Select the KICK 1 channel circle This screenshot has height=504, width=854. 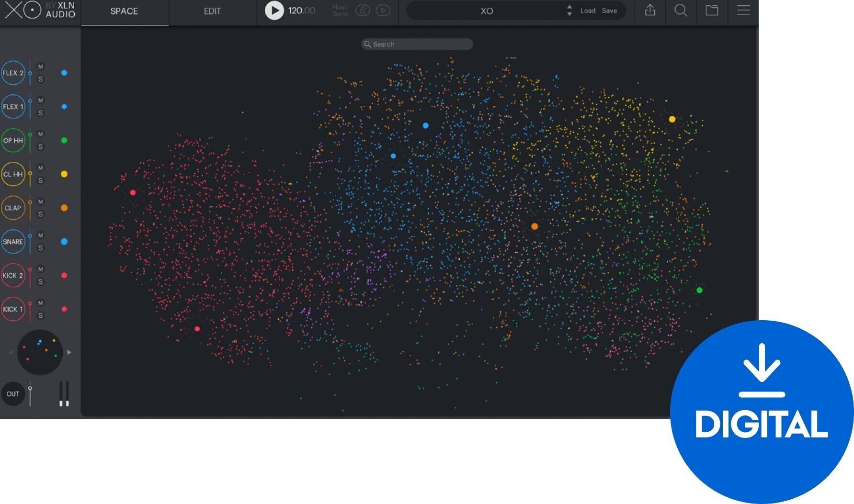pyautogui.click(x=13, y=309)
